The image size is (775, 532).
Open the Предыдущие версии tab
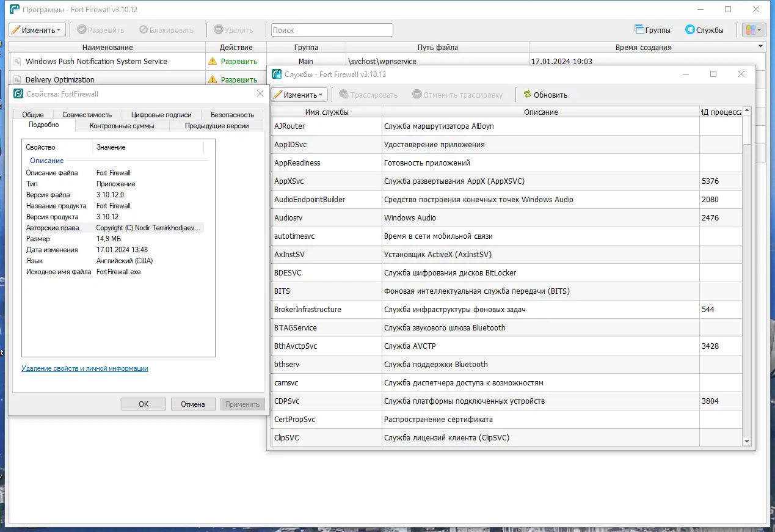(217, 126)
